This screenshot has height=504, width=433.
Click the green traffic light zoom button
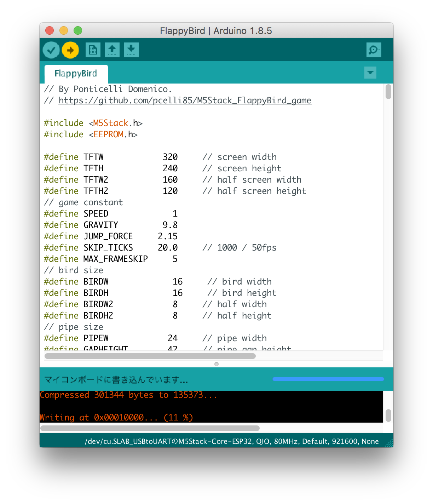tap(77, 31)
